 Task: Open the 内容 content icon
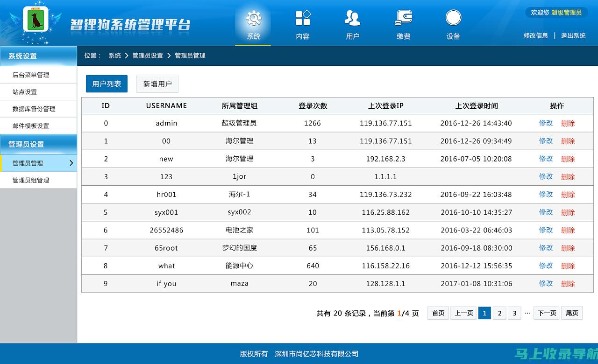303,18
